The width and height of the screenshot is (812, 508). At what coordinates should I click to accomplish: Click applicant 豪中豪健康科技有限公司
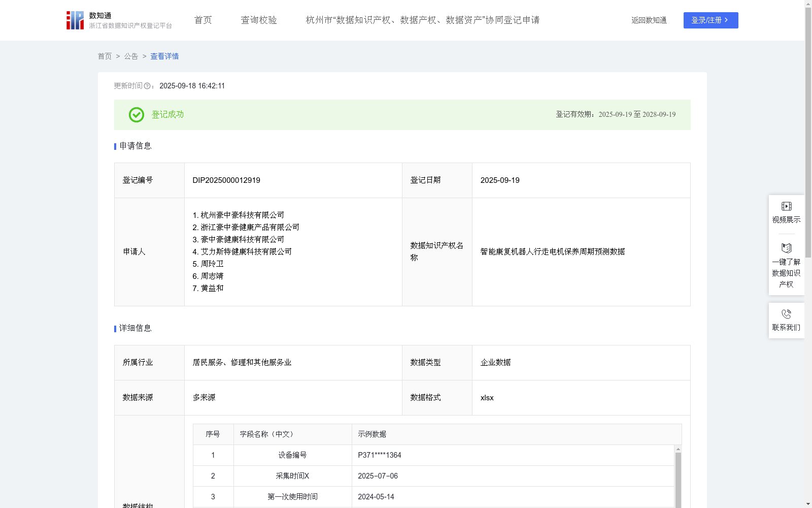click(x=239, y=240)
